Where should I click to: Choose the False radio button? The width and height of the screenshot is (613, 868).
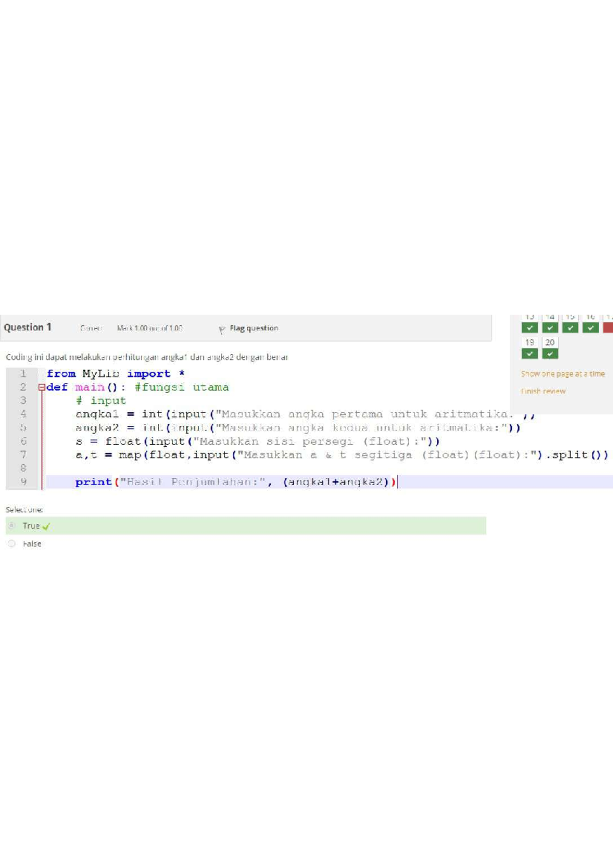point(12,543)
